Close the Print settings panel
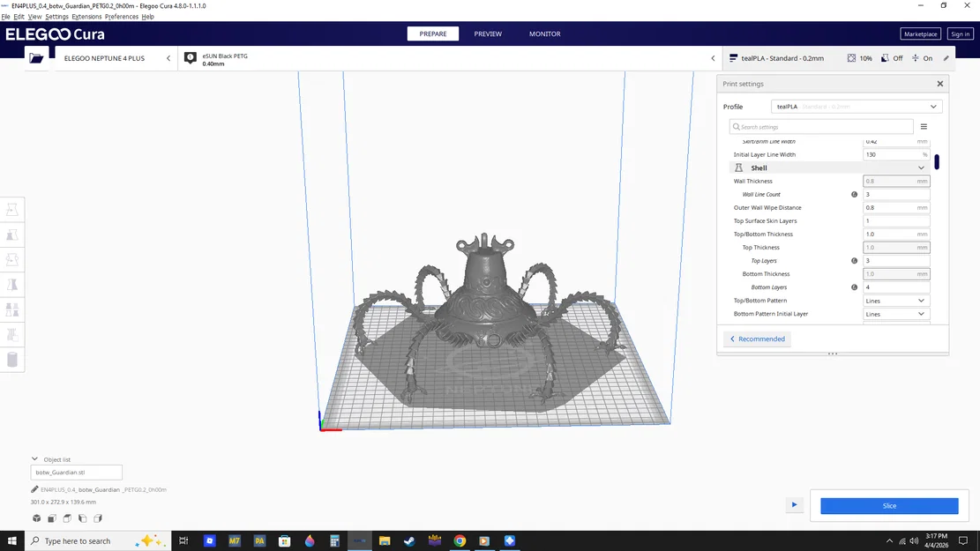980x551 pixels. coord(940,84)
